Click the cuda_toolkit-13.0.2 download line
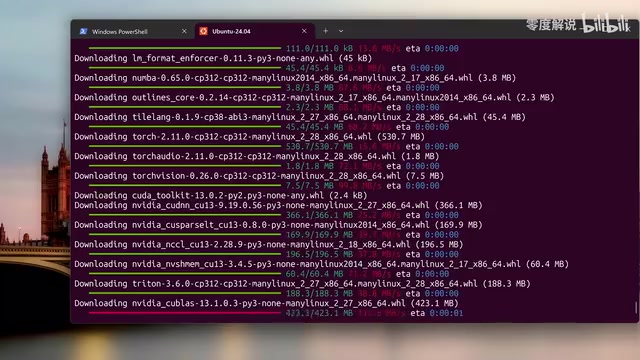 click(x=220, y=196)
